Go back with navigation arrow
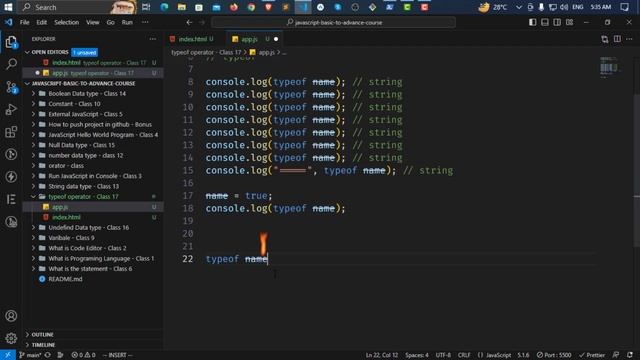 189,22
